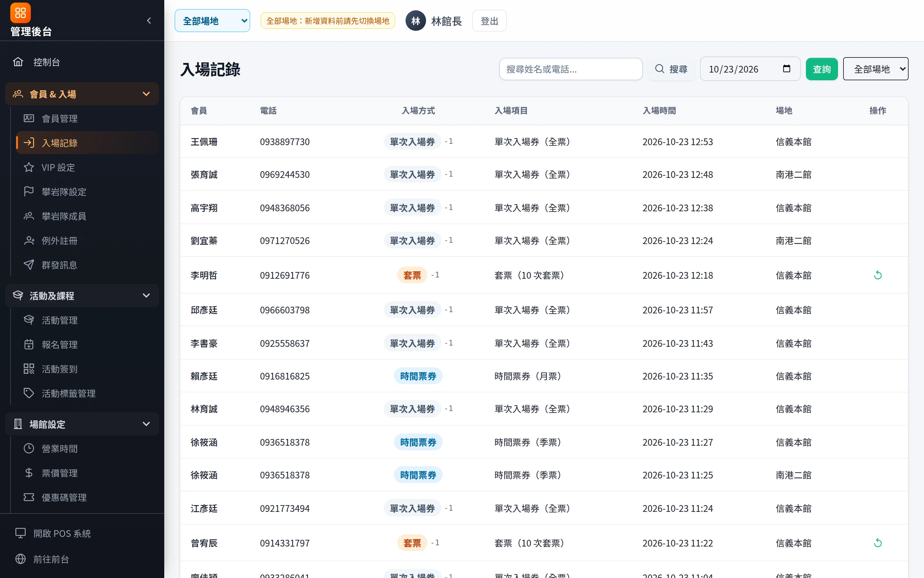Click the orange 管理後台 logo icon

point(20,13)
